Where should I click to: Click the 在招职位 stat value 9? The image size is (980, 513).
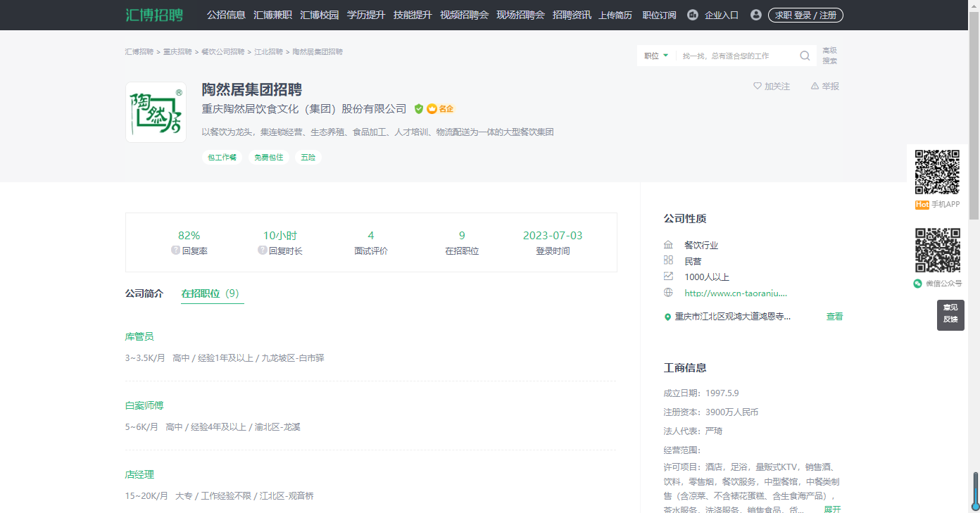462,235
